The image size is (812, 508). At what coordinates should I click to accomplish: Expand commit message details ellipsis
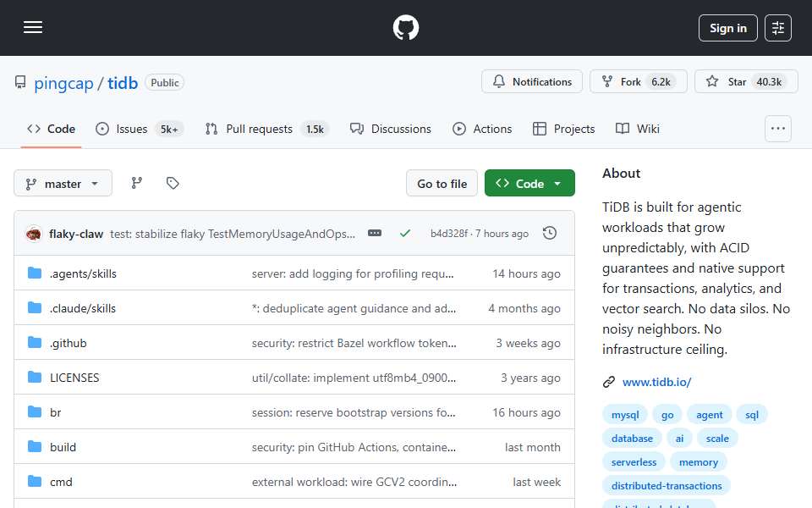pyautogui.click(x=375, y=234)
